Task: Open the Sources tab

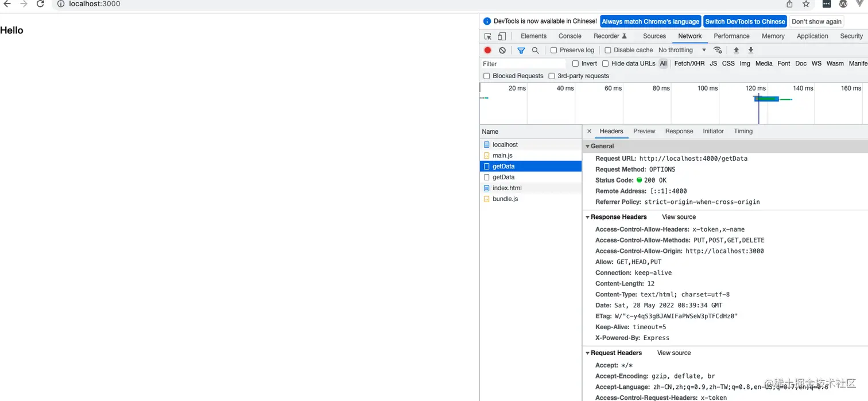Action: click(654, 36)
